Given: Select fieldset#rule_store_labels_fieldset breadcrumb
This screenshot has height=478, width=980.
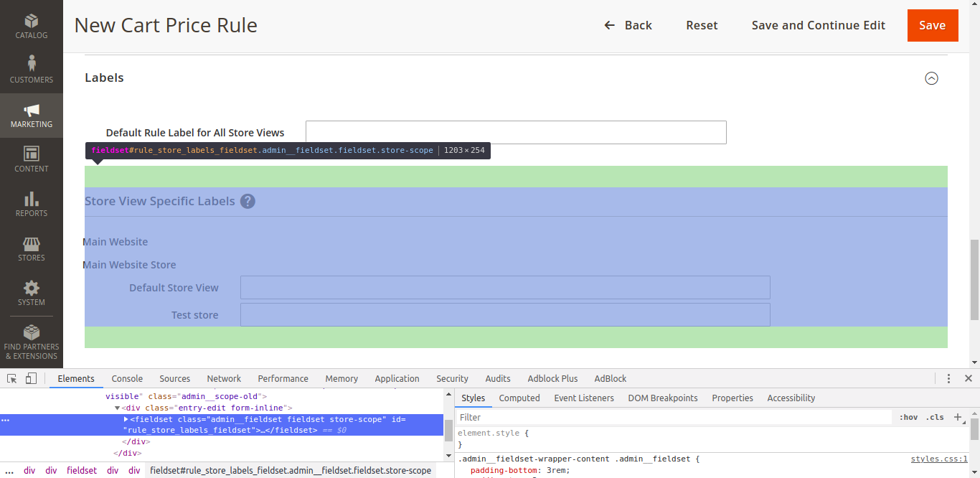Looking at the screenshot, I should pyautogui.click(x=291, y=471).
